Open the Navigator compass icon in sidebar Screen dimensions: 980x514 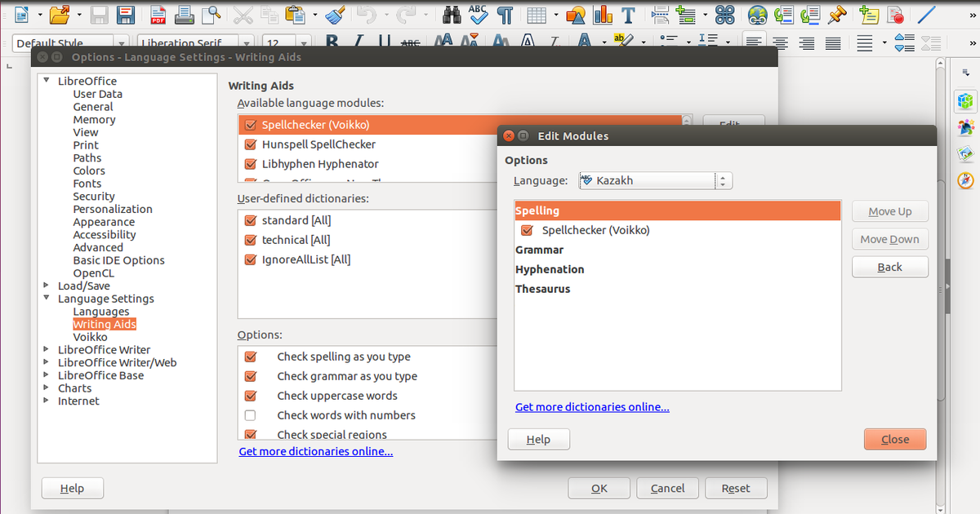tap(965, 179)
